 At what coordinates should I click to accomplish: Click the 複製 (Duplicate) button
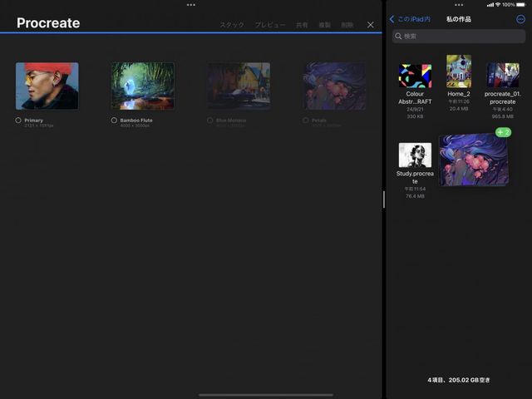pyautogui.click(x=324, y=25)
